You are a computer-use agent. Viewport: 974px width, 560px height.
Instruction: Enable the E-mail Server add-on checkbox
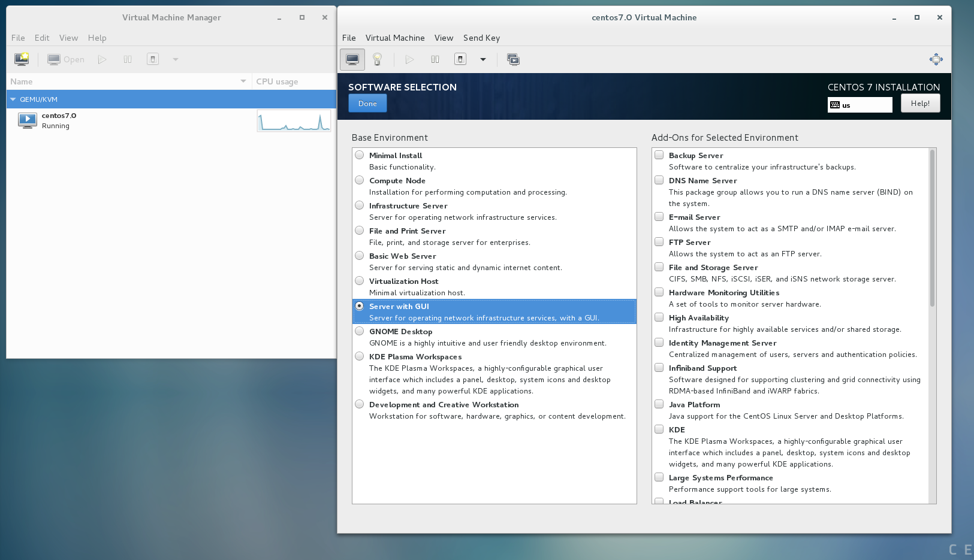[x=659, y=217]
